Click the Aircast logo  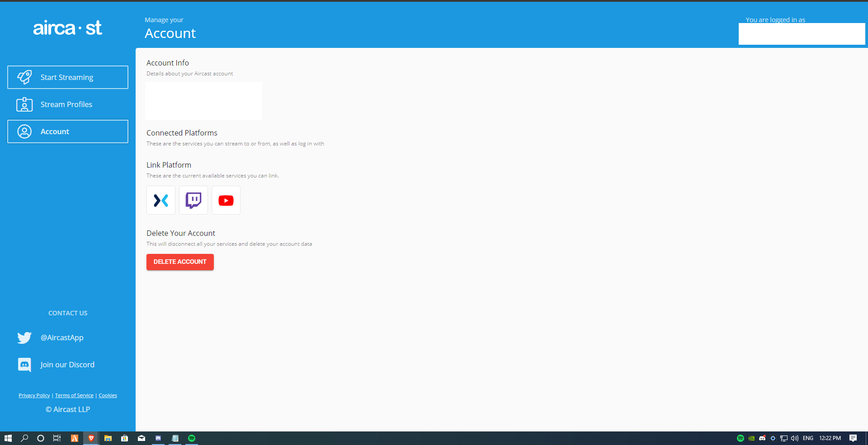(68, 28)
